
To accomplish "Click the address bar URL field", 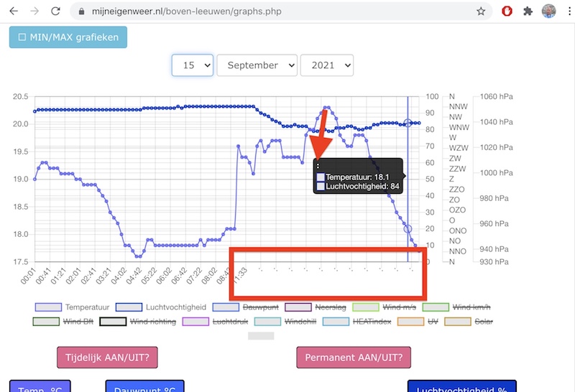I will point(273,11).
